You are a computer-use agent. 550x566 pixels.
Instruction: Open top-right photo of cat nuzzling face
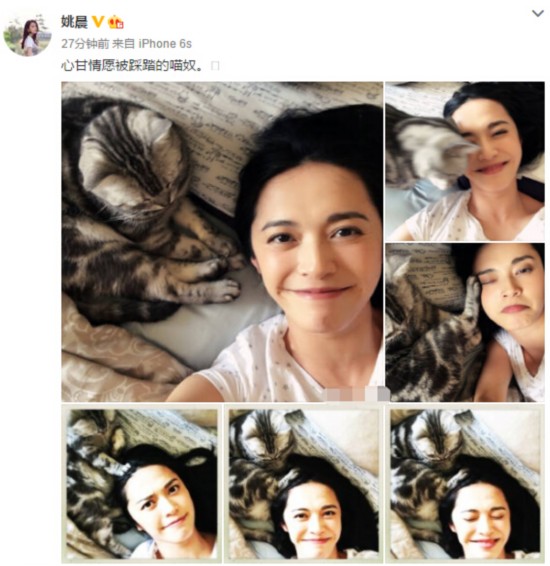pos(465,161)
